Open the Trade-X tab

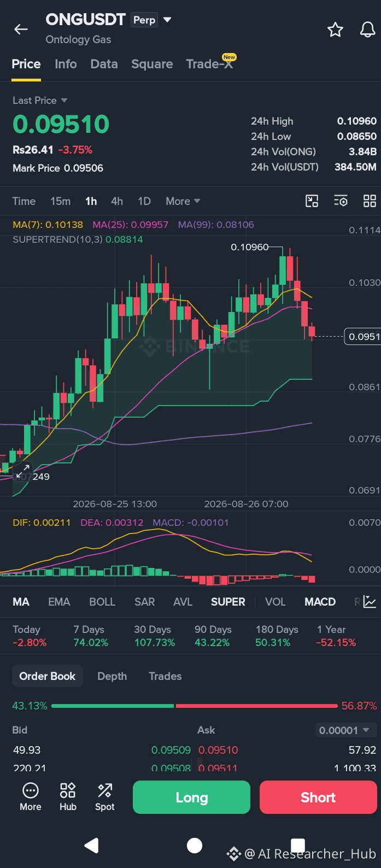pyautogui.click(x=209, y=64)
